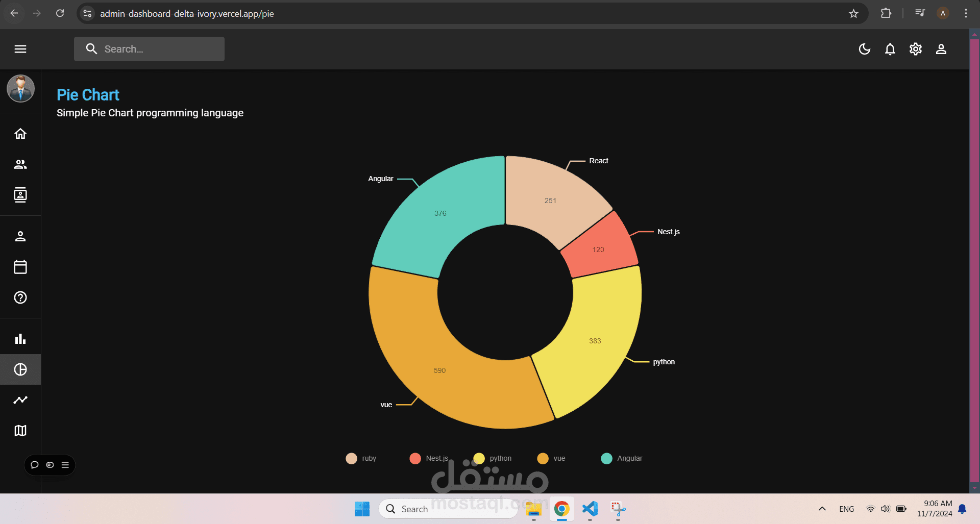Click the URL address bar text
The width and height of the screenshot is (980, 524).
pos(187,14)
